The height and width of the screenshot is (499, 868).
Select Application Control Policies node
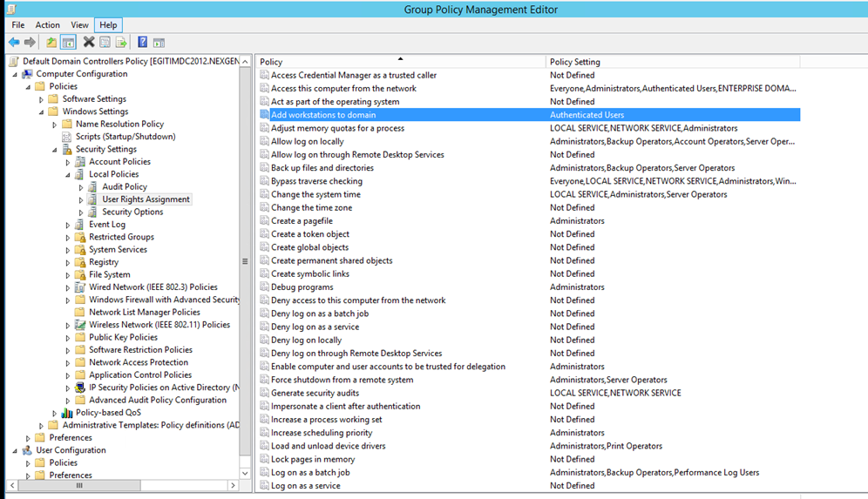point(140,375)
